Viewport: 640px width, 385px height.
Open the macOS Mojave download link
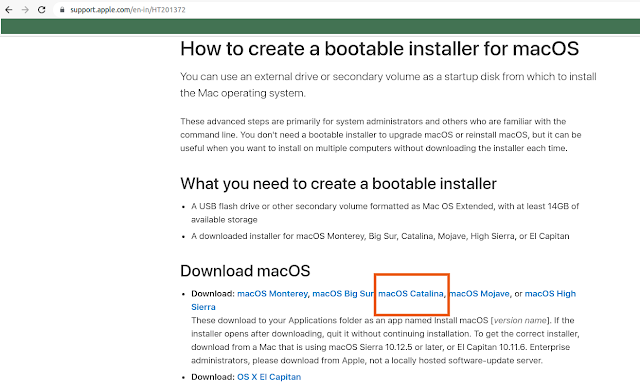pos(479,294)
